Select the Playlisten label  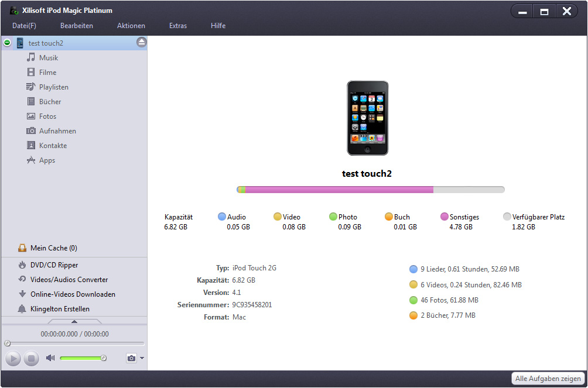(x=54, y=87)
